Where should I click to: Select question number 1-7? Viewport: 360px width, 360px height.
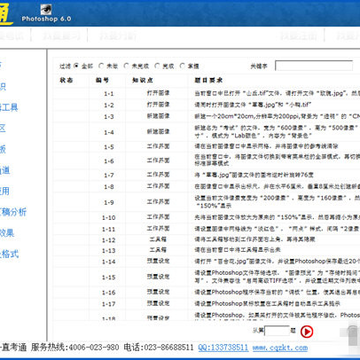coord(109,175)
